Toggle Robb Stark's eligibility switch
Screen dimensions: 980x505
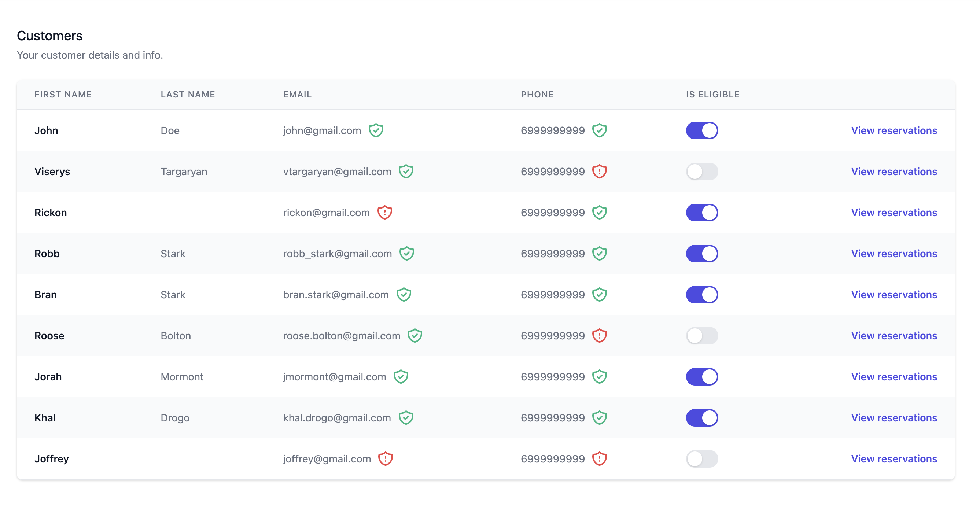coord(702,254)
